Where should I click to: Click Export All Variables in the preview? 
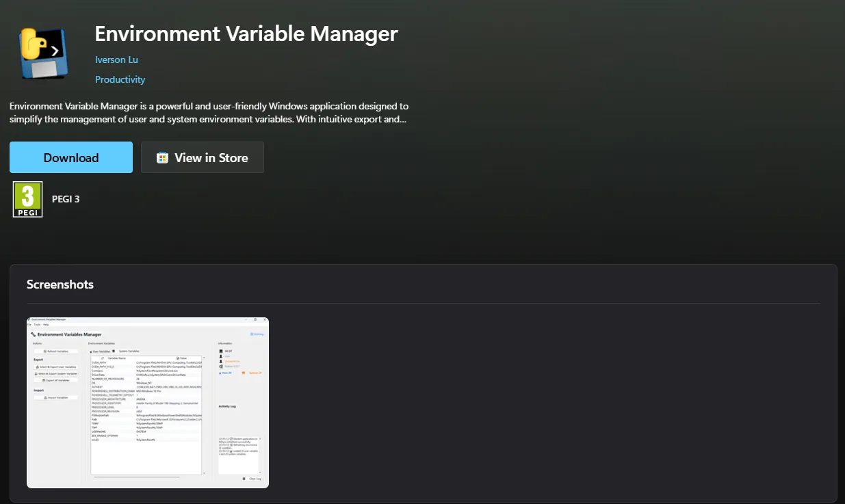point(56,380)
